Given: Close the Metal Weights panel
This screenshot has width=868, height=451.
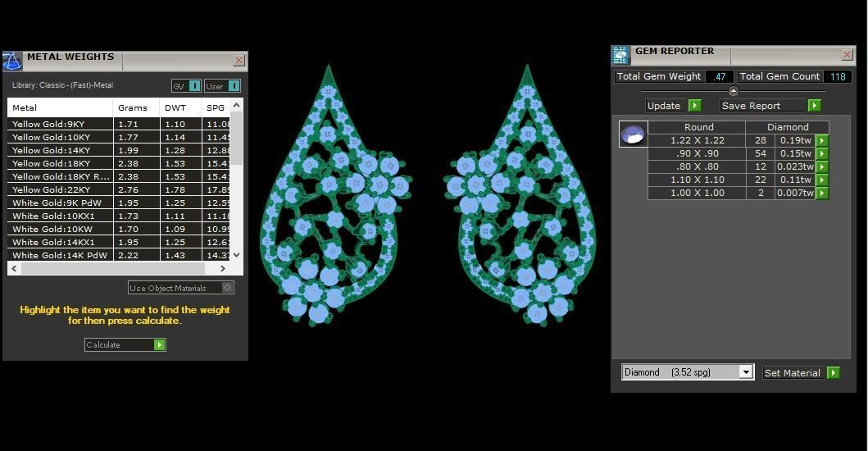Looking at the screenshot, I should point(239,61).
